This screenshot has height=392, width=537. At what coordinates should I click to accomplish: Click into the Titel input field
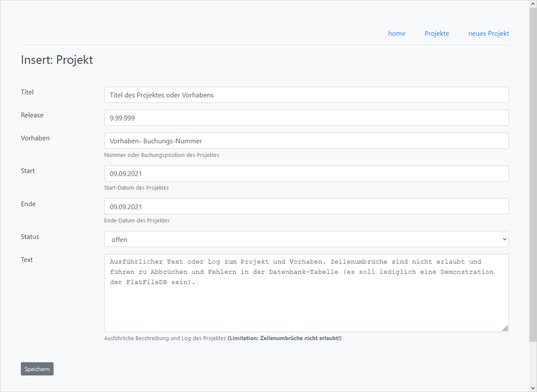306,94
